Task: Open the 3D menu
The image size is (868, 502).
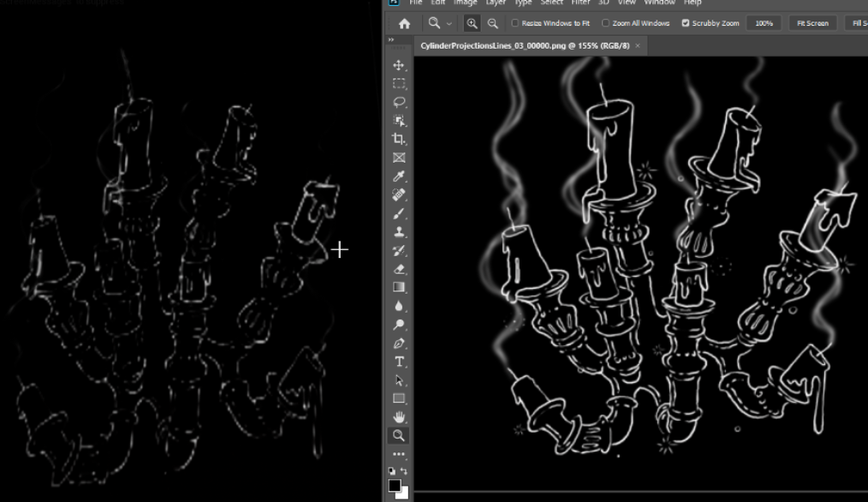Action: pos(603,3)
